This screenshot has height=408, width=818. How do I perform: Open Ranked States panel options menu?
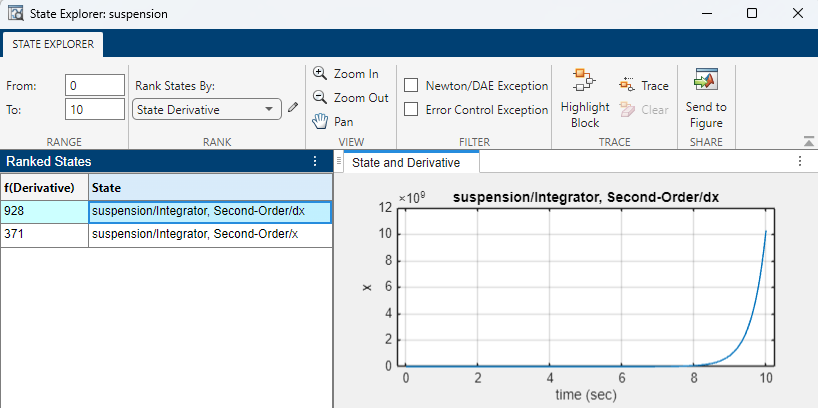point(316,161)
